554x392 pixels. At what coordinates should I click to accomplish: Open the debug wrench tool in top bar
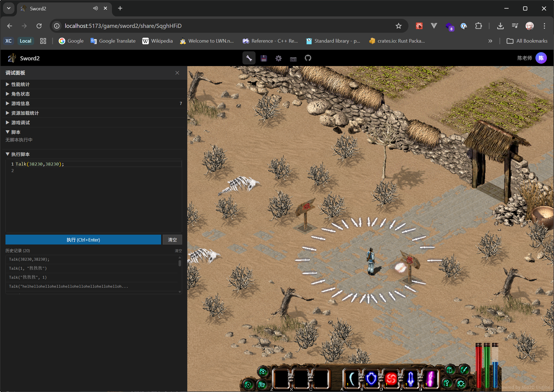point(249,58)
